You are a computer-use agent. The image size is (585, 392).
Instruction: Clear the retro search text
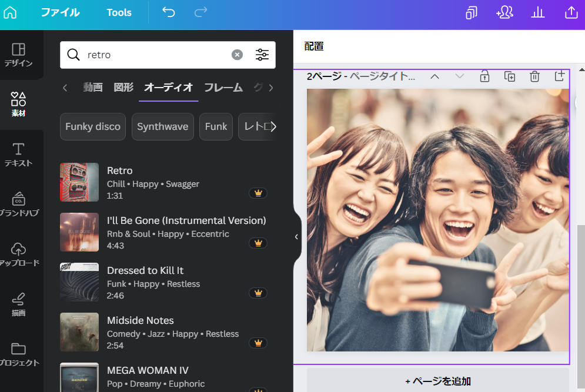coord(238,55)
